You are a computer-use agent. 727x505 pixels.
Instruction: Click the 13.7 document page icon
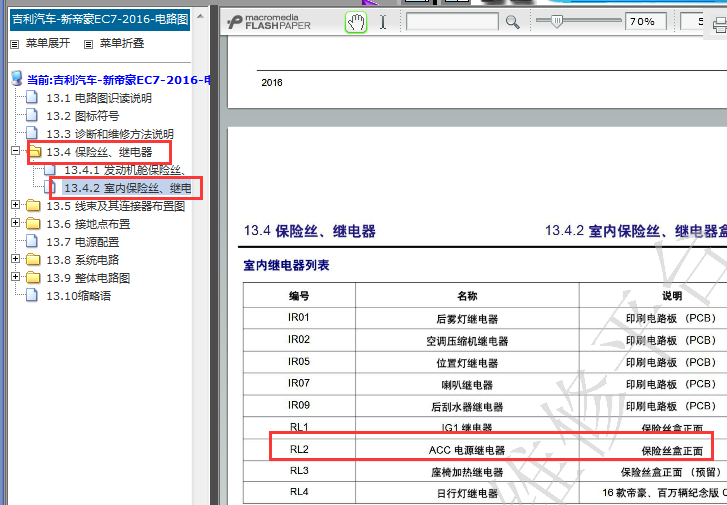pos(32,241)
